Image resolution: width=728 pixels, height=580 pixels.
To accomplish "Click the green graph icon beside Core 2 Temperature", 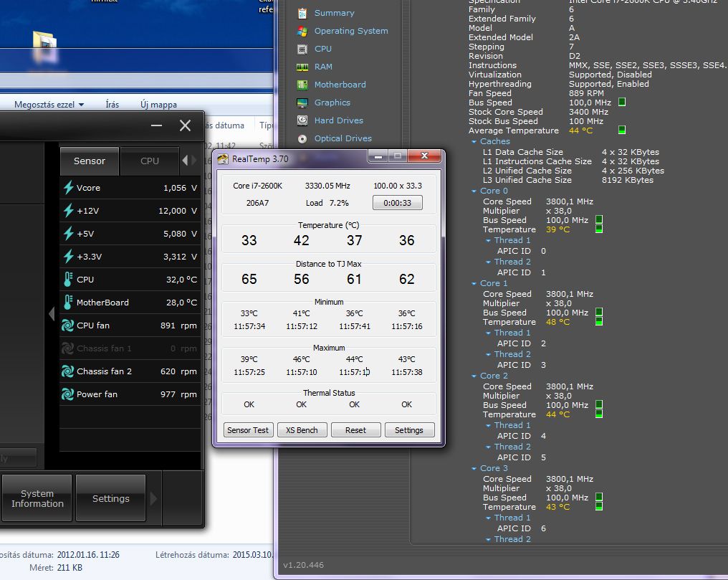I will [599, 414].
